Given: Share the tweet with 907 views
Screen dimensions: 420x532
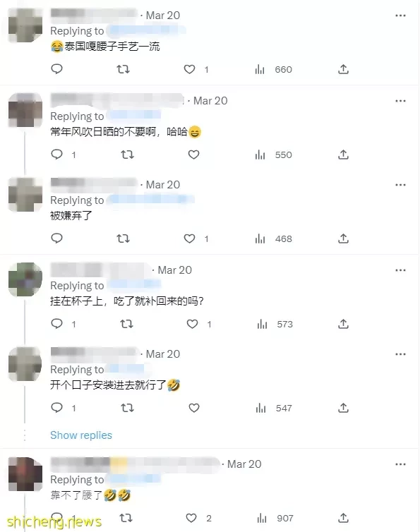Looking at the screenshot, I should click(x=343, y=518).
